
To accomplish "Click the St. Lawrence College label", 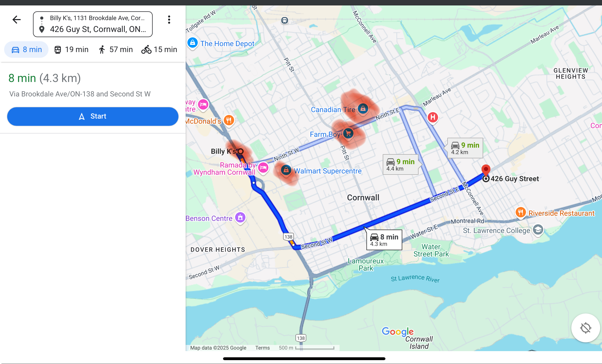I will point(497,230).
